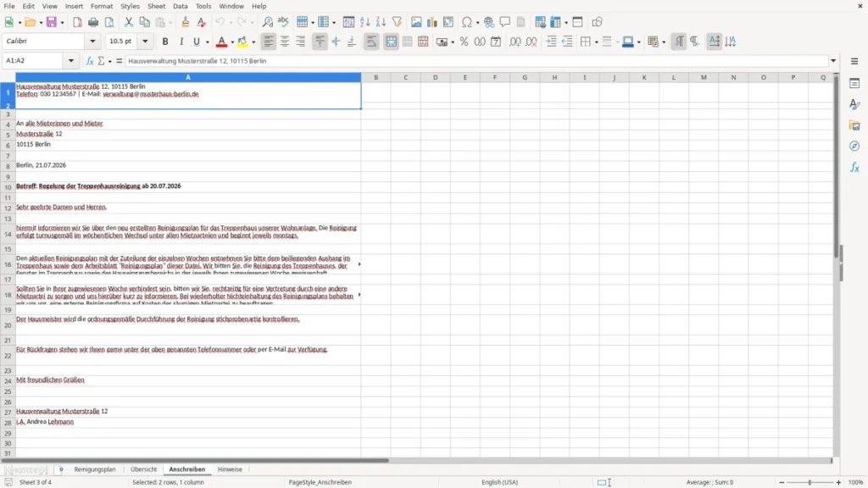
Task: Align cell content to top
Action: [x=320, y=42]
